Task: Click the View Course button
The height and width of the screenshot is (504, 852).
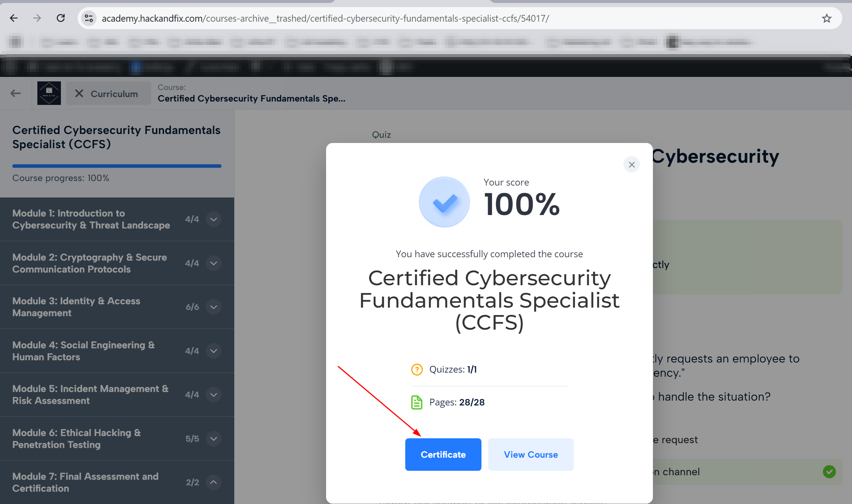Action: coord(530,454)
